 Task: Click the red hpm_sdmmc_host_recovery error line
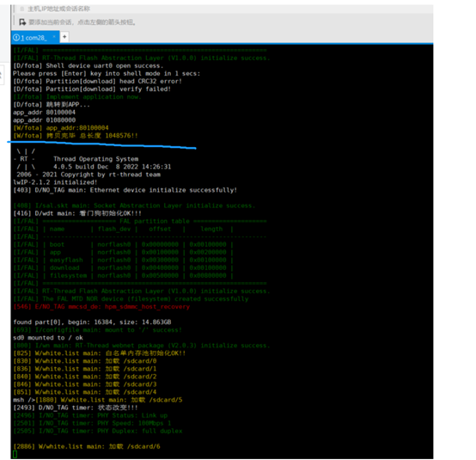(x=101, y=307)
